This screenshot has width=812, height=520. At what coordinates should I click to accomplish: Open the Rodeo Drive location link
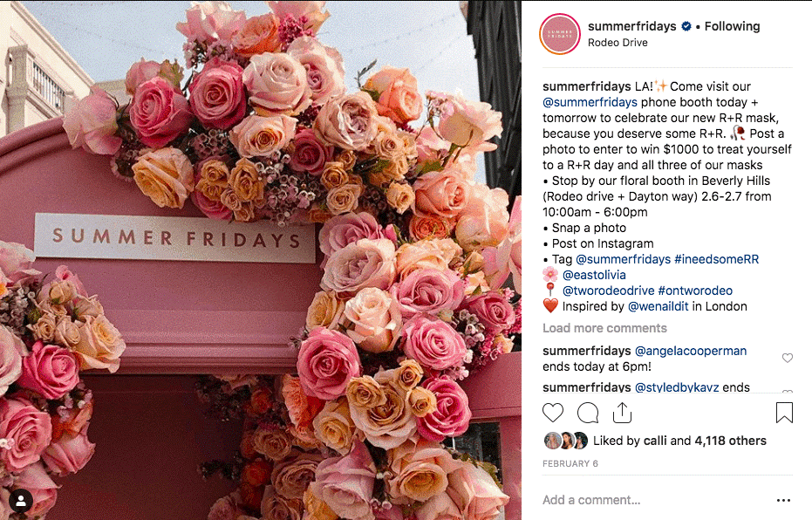[x=618, y=43]
